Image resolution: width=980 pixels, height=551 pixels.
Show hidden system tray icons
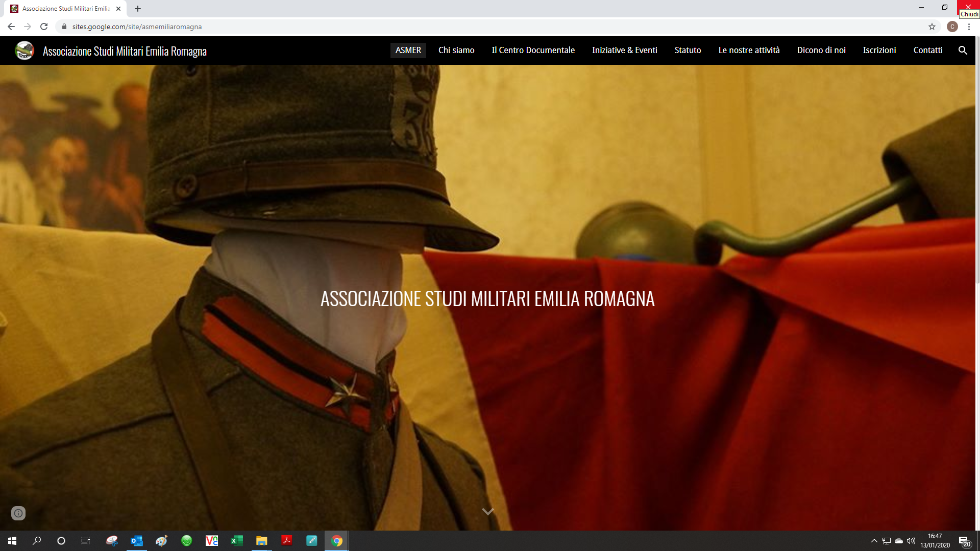tap(874, 541)
